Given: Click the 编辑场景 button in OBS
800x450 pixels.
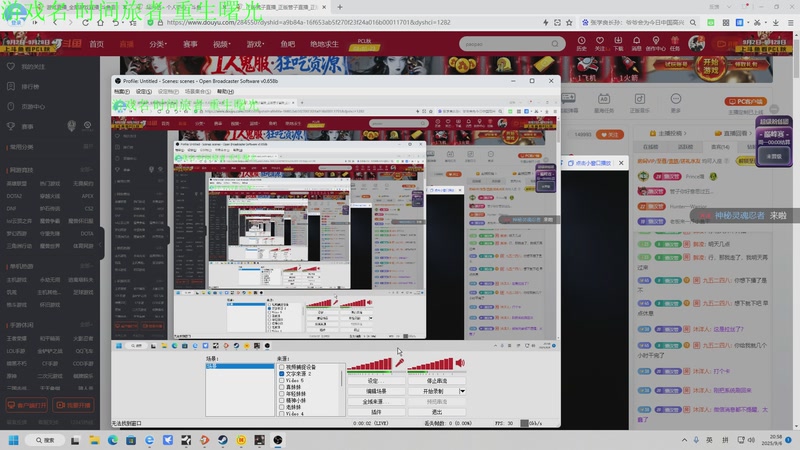Looking at the screenshot, I should [x=376, y=391].
